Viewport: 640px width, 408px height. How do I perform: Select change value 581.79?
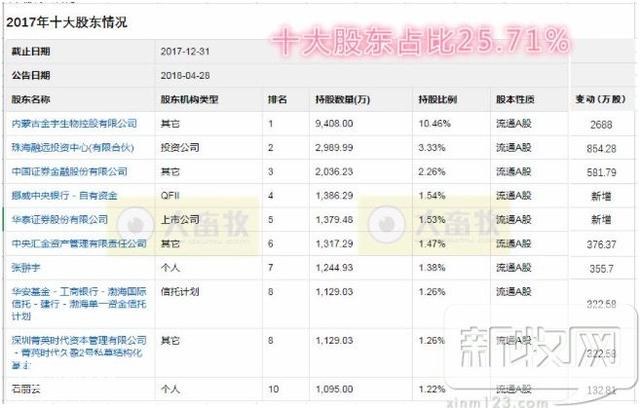pos(601,172)
